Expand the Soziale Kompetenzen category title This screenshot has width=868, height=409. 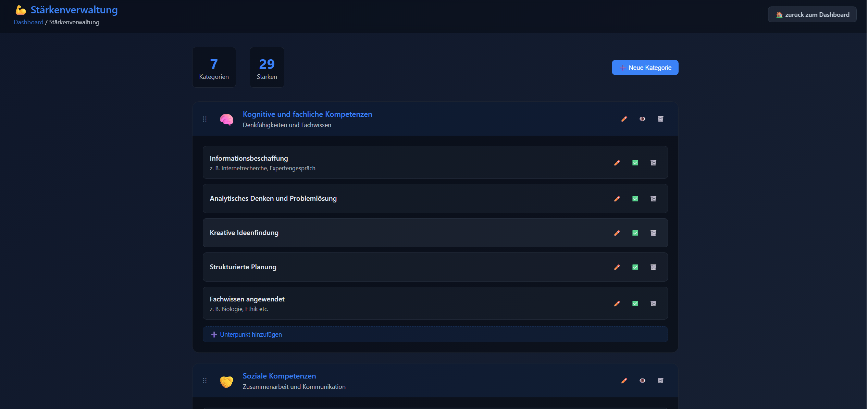point(279,376)
